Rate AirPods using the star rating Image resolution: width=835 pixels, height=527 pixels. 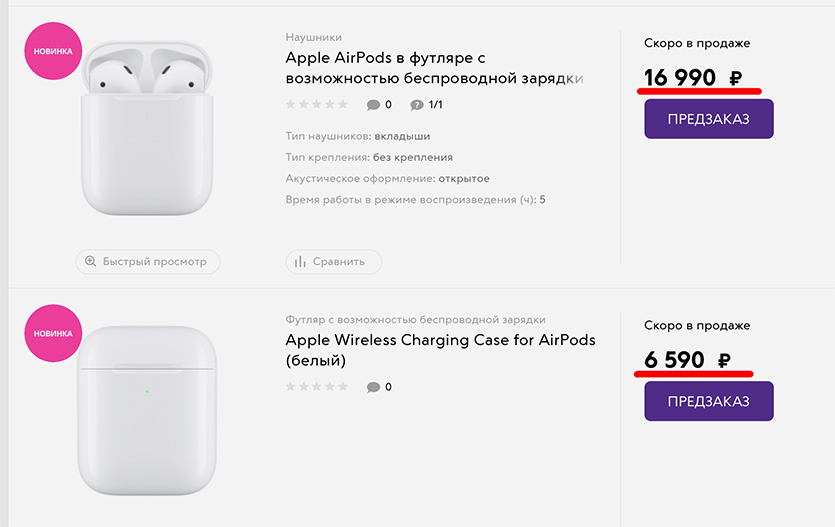click(x=317, y=104)
